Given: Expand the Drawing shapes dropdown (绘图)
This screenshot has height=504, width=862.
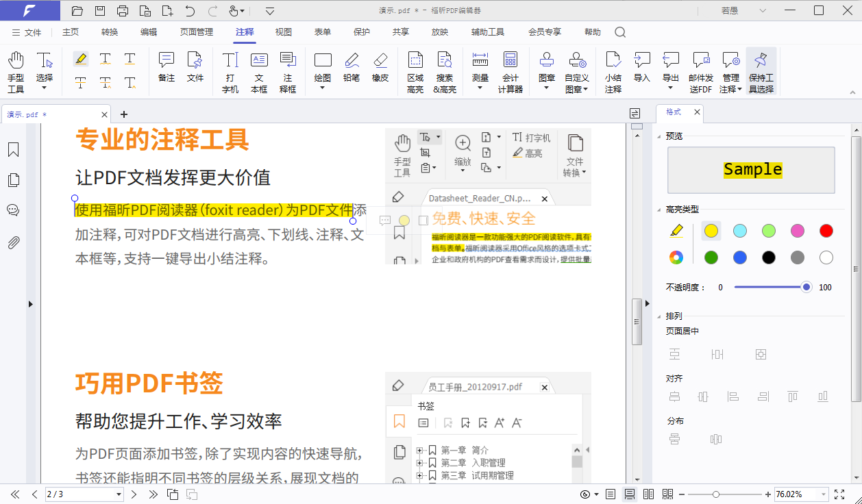Looking at the screenshot, I should [323, 87].
